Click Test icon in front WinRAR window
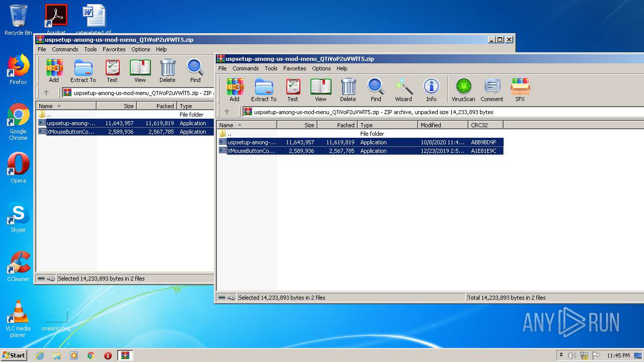 [x=293, y=90]
